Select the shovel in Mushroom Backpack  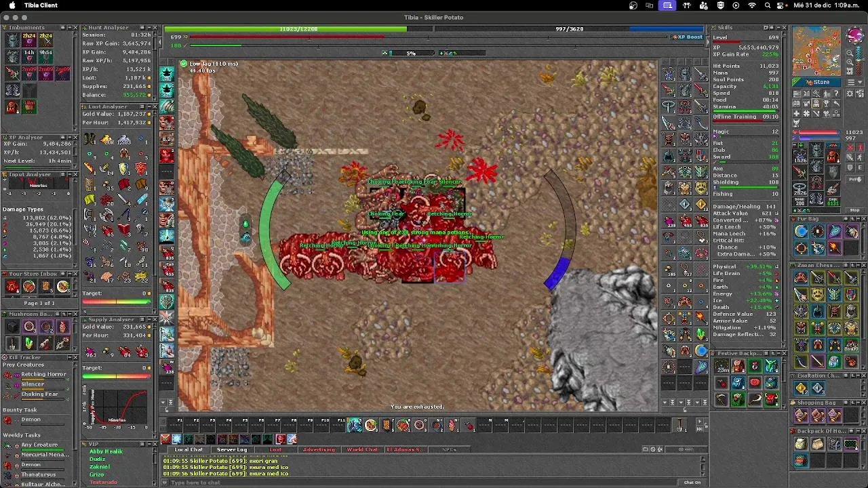[12, 344]
